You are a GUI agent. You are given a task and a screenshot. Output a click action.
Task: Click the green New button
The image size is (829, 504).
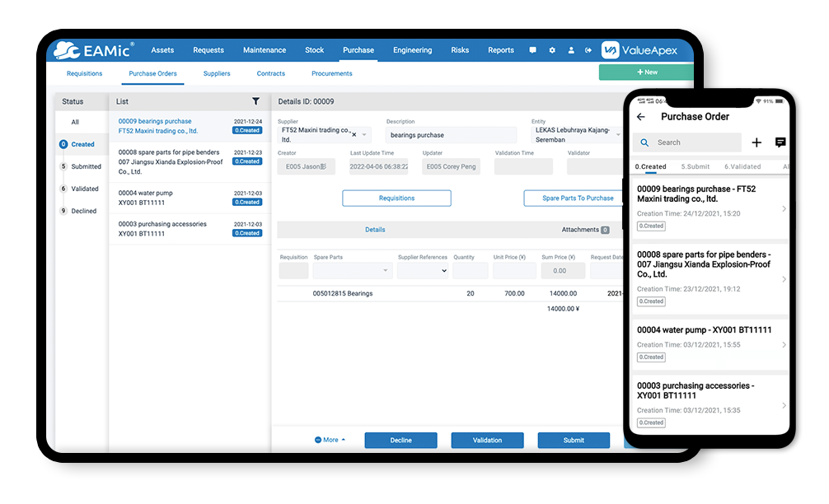648,72
